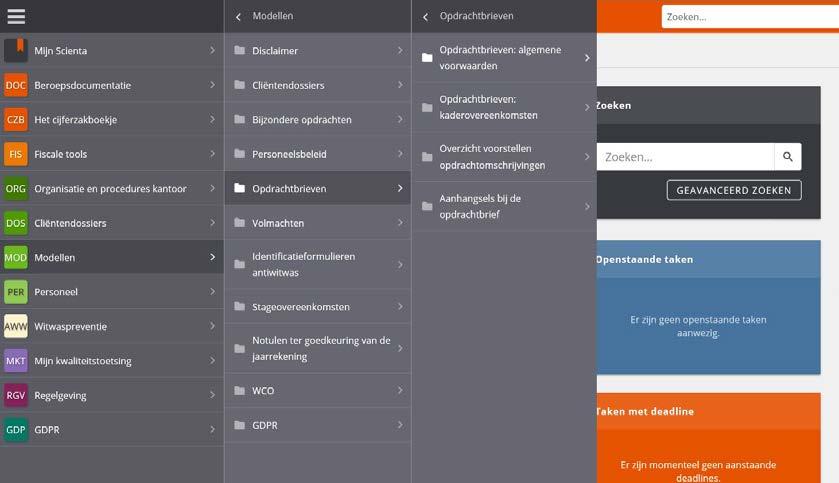The width and height of the screenshot is (839, 483).
Task: Open the AWW Witwaspreventie icon
Action: pos(16,326)
